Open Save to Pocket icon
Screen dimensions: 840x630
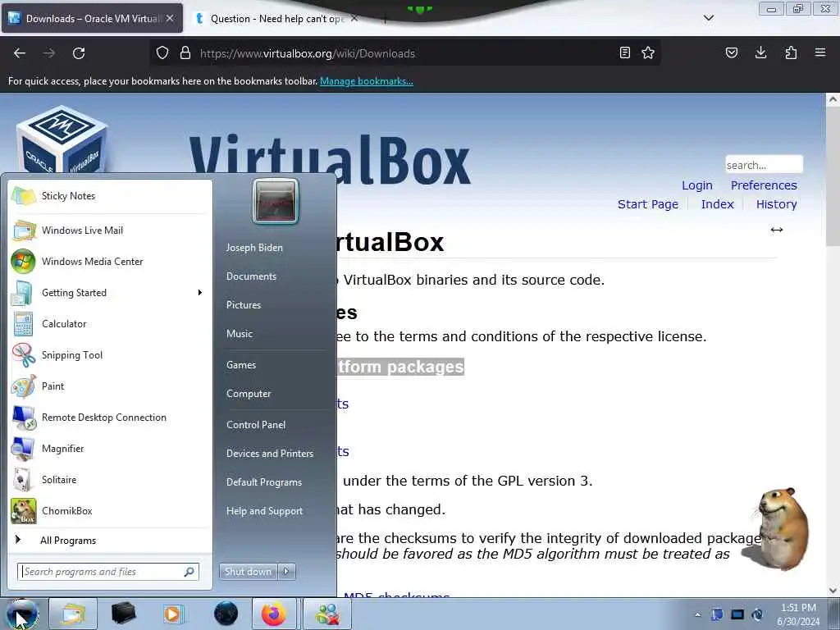tap(732, 53)
